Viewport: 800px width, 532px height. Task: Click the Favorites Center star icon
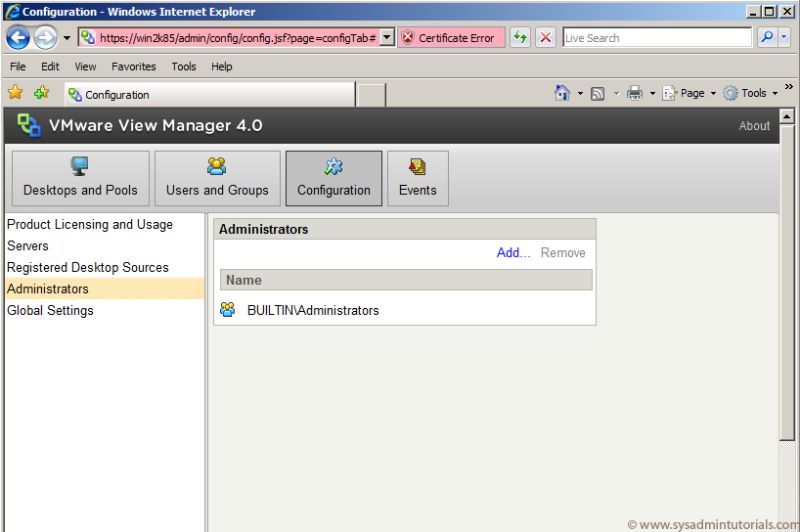15,92
